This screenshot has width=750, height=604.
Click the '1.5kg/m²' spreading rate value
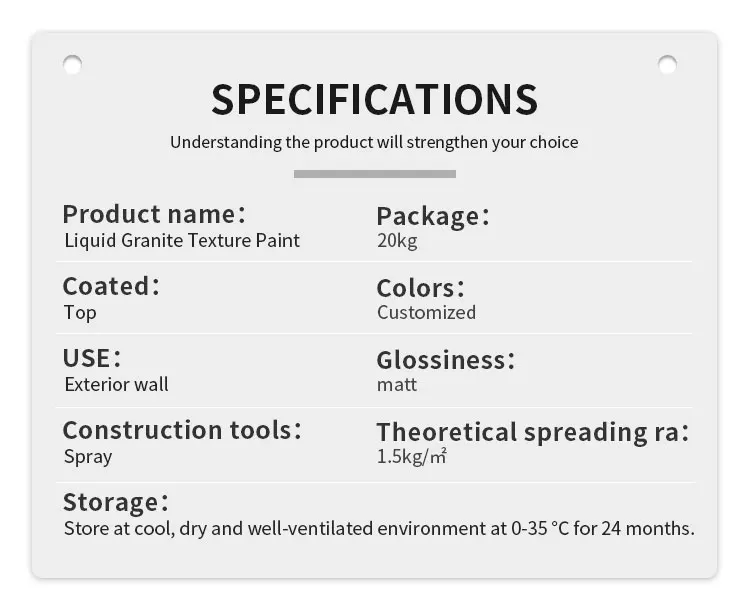pyautogui.click(x=411, y=457)
